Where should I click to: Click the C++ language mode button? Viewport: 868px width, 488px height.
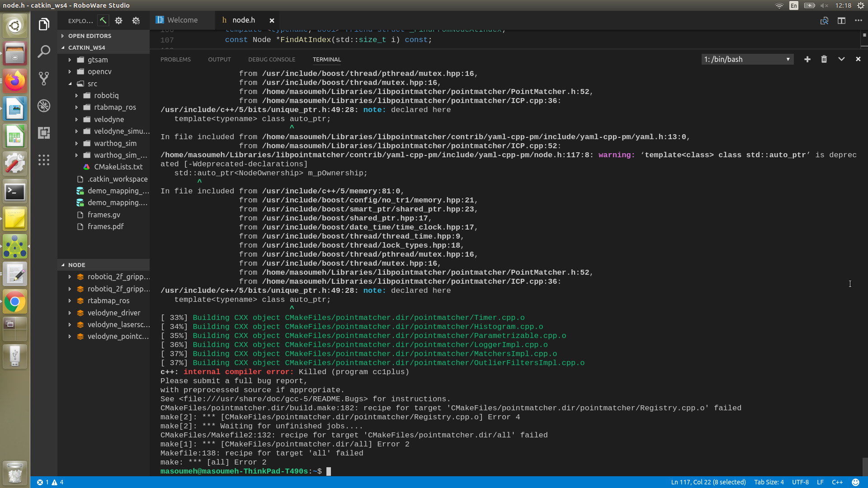coord(837,482)
